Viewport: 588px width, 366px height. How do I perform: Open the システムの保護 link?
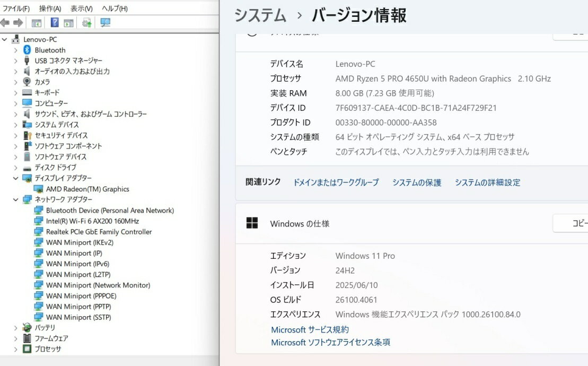[x=417, y=182]
